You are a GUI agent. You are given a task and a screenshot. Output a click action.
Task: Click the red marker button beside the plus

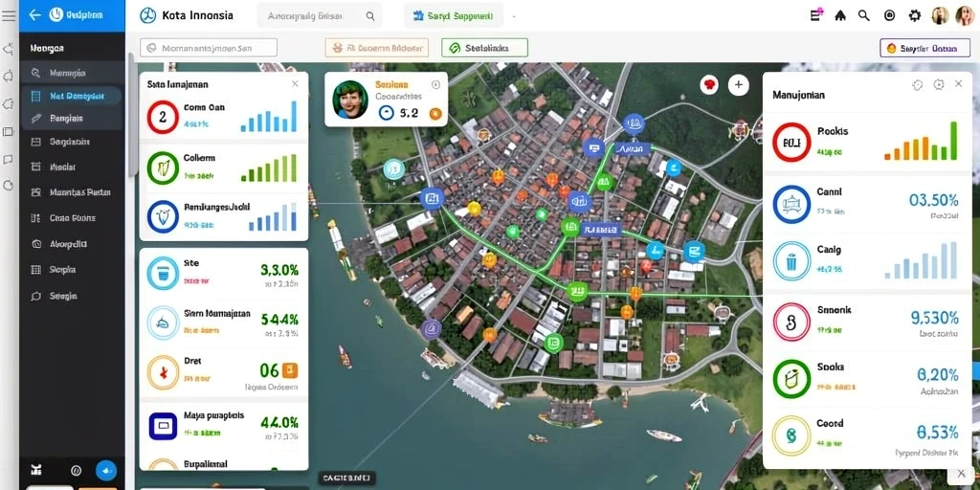(709, 85)
